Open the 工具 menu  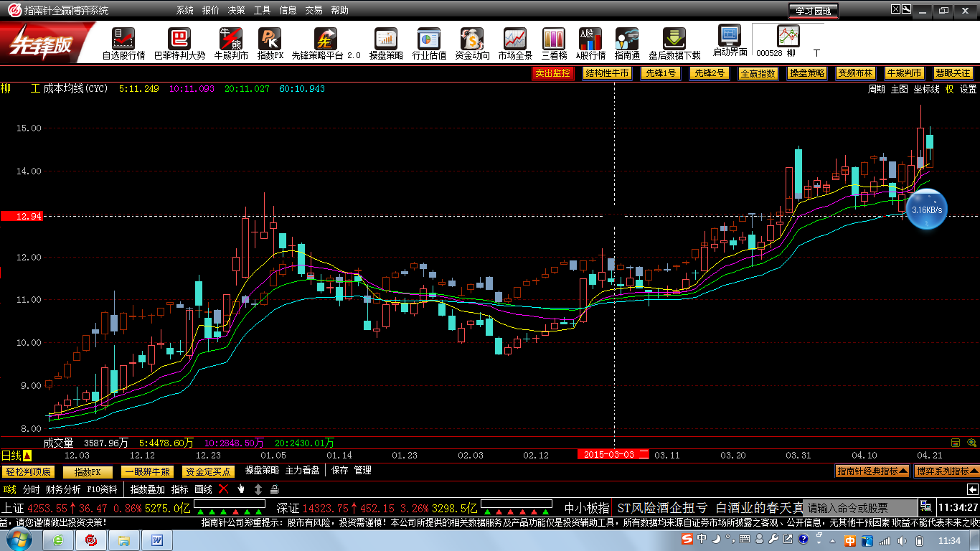(x=263, y=11)
